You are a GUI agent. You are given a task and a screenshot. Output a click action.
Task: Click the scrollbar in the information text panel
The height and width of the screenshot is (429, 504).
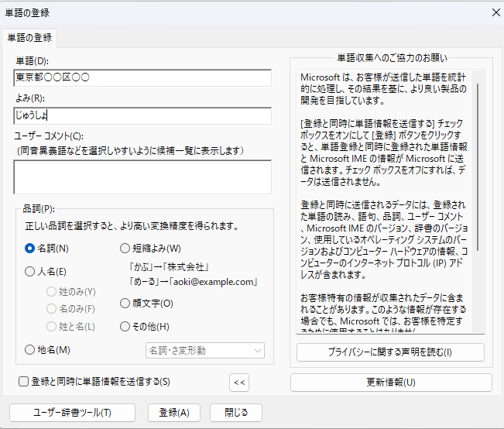(x=480, y=170)
